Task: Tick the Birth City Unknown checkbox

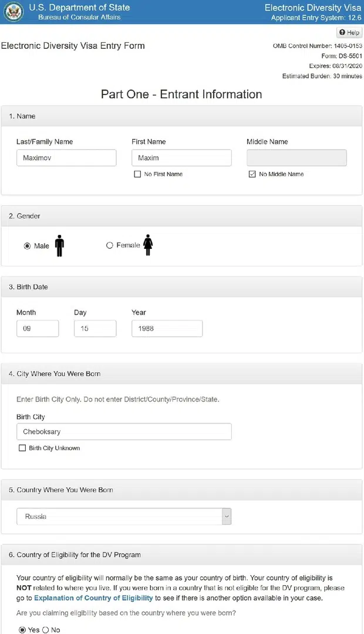Action: point(22,448)
